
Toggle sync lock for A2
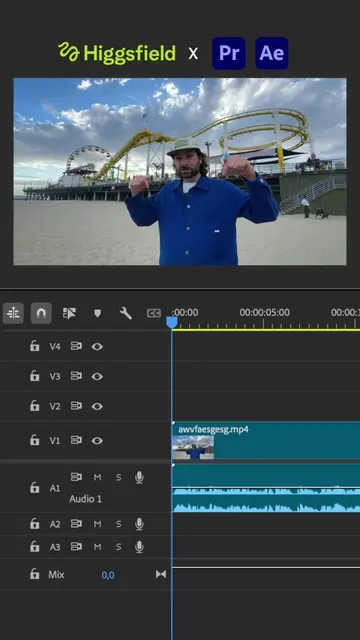tap(76, 524)
